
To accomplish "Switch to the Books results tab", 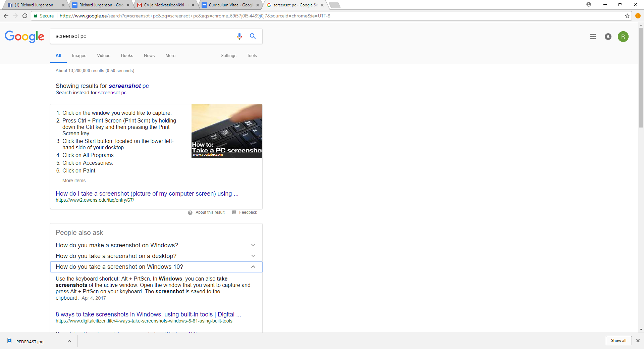I will pyautogui.click(x=127, y=56).
